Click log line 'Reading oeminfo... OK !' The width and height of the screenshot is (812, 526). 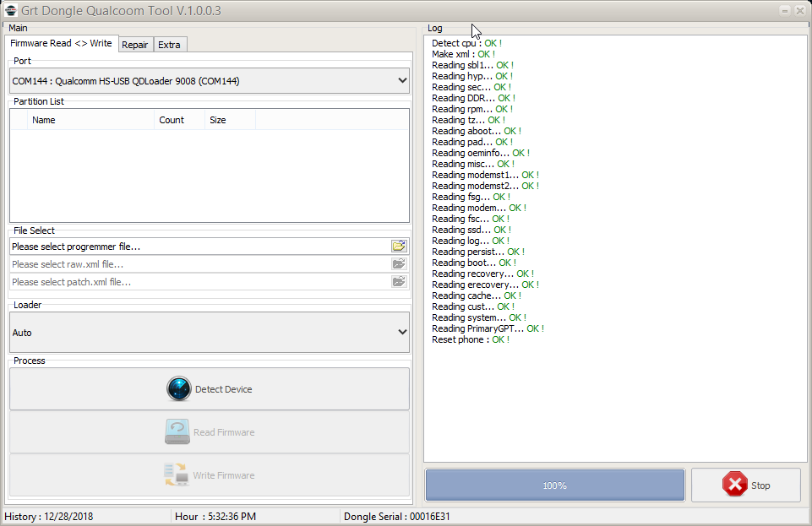coord(481,153)
